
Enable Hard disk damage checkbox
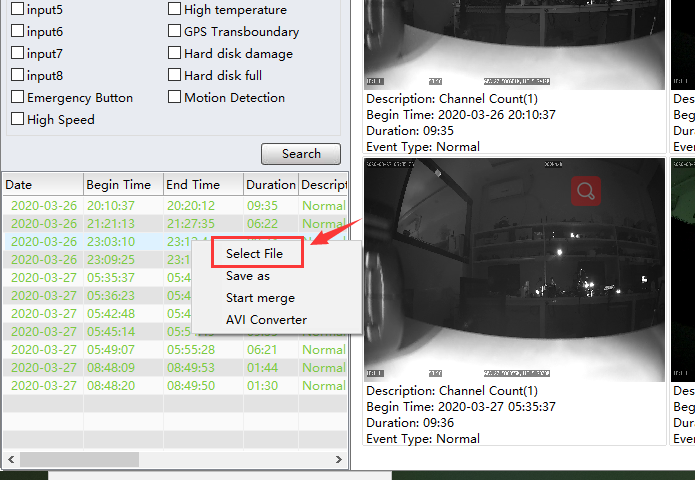pos(174,53)
